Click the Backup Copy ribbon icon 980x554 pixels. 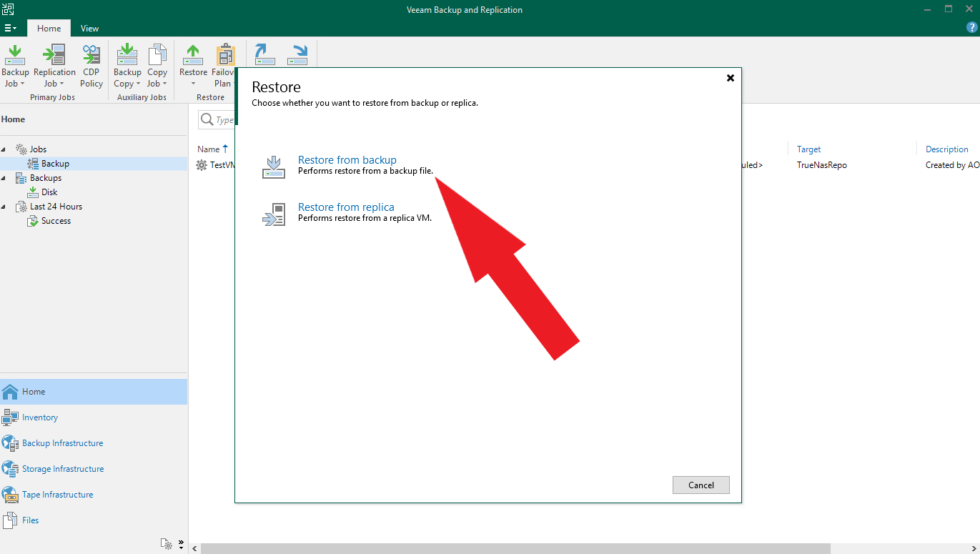(x=127, y=54)
